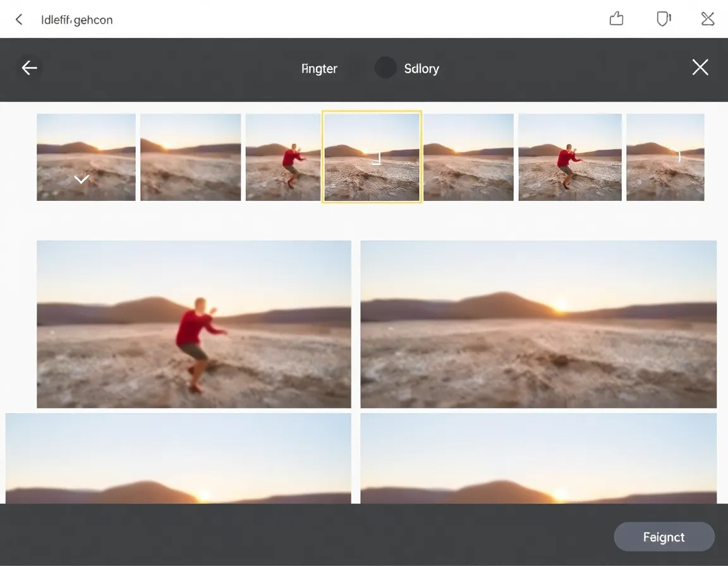This screenshot has width=728, height=566.
Task: Click the crossed tools icon top right
Action: point(708,19)
